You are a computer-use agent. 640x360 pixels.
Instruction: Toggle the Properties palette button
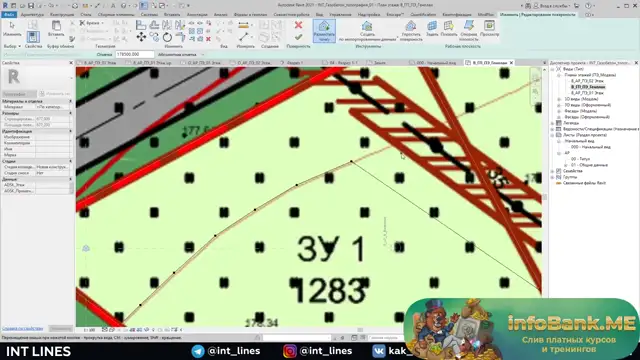(33, 37)
